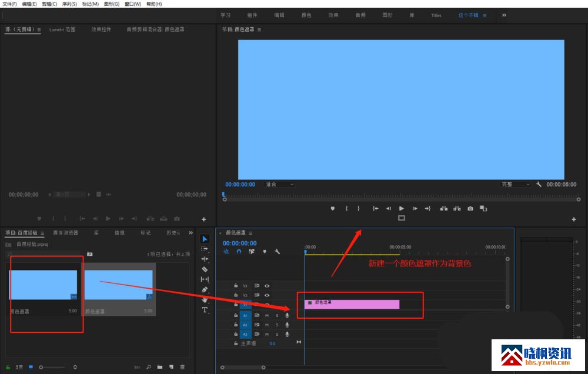Open Program monitor wrench settings

(x=539, y=184)
